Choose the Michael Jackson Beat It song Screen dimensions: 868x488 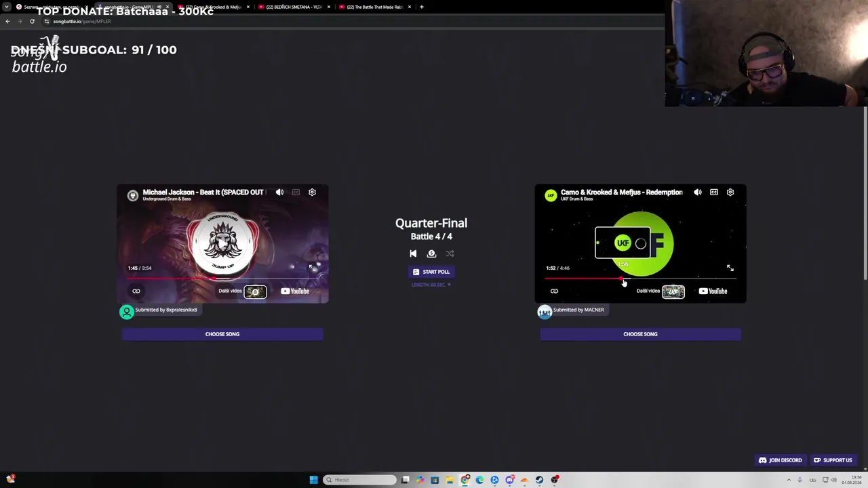click(x=222, y=334)
